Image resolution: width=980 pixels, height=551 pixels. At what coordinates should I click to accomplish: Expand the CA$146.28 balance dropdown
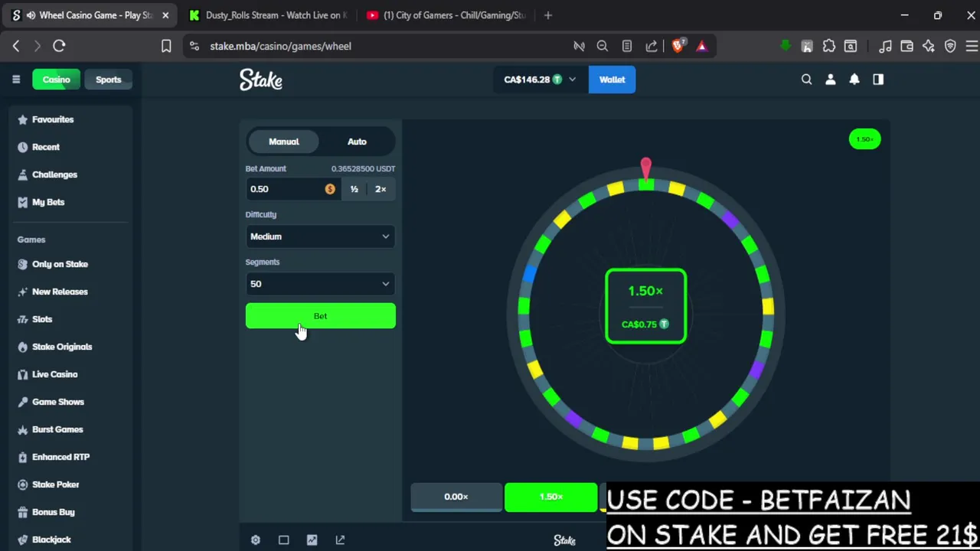click(540, 80)
